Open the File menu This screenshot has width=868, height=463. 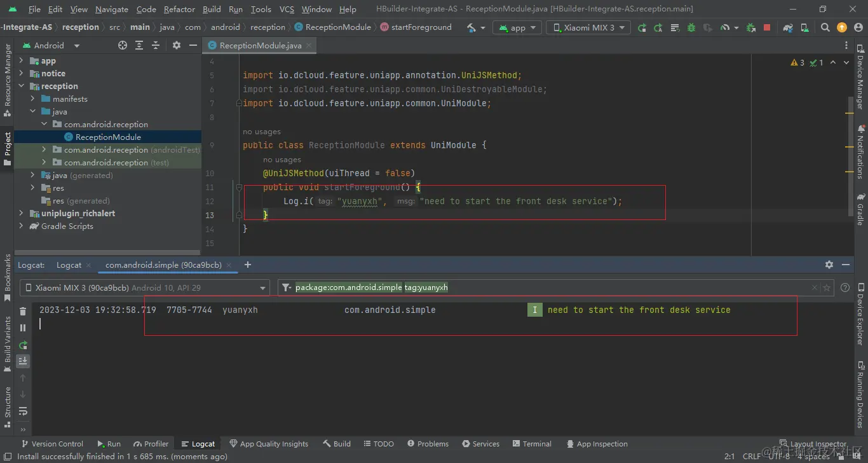click(34, 9)
